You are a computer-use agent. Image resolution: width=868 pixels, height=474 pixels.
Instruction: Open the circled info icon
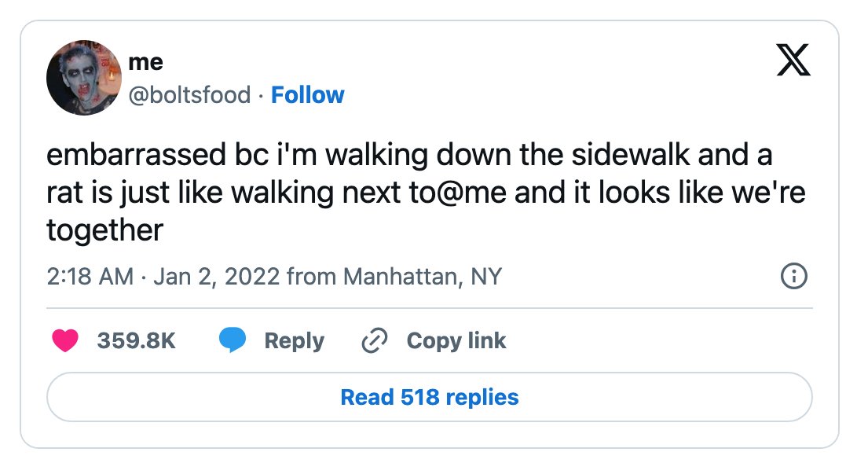pos(794,276)
